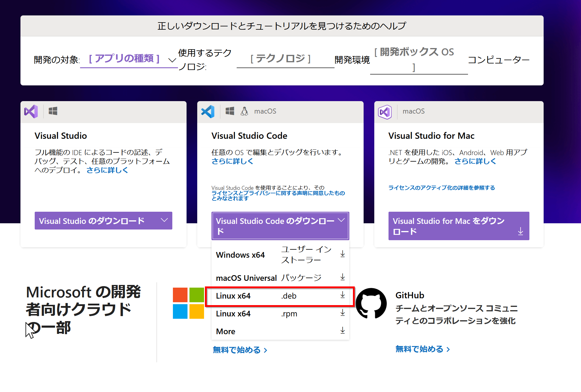
Task: Select More in download menu
Action: [x=280, y=332]
